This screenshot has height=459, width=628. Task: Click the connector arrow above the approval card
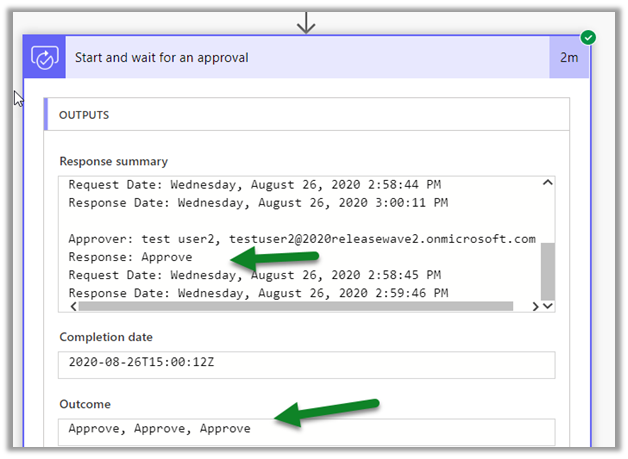[306, 20]
